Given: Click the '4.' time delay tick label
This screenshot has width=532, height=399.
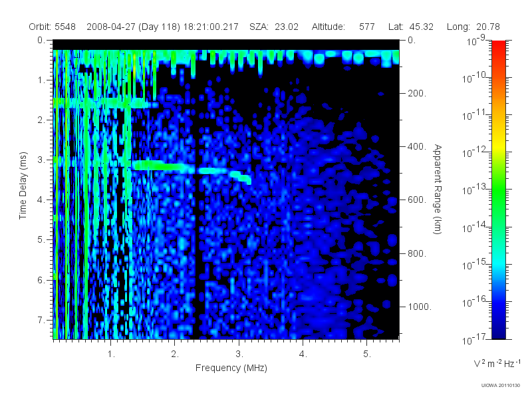Looking at the screenshot, I should tap(41, 200).
